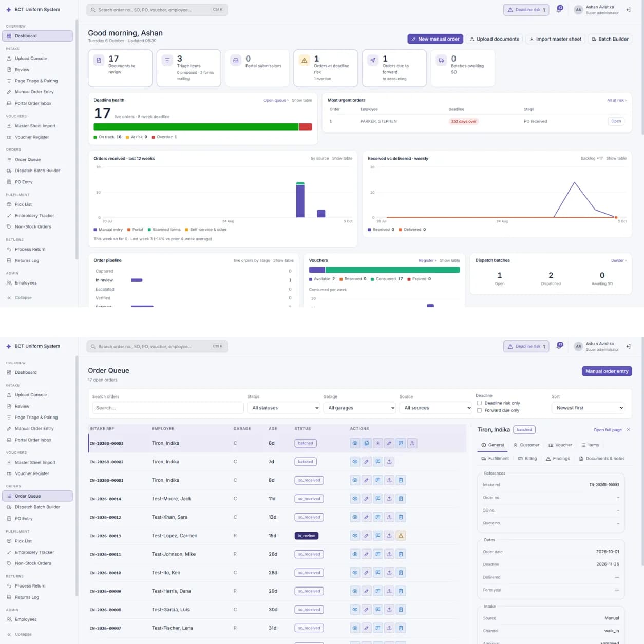Switch to Findings tab in detail panel
Screen dimensions: 644x644
point(558,458)
